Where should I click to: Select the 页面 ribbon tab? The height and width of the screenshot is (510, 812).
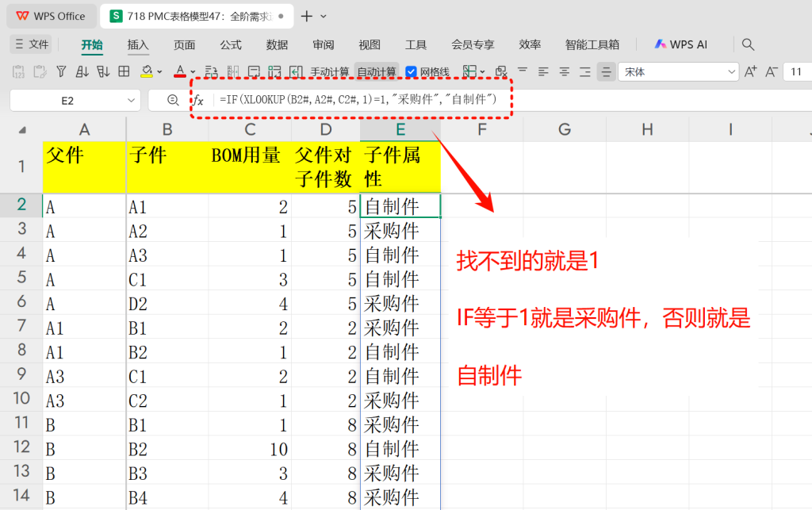coord(184,44)
